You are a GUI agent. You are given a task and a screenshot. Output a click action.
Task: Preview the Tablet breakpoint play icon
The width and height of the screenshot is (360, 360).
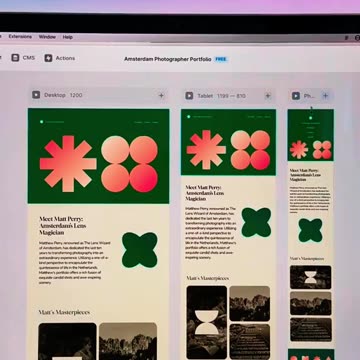click(x=189, y=96)
